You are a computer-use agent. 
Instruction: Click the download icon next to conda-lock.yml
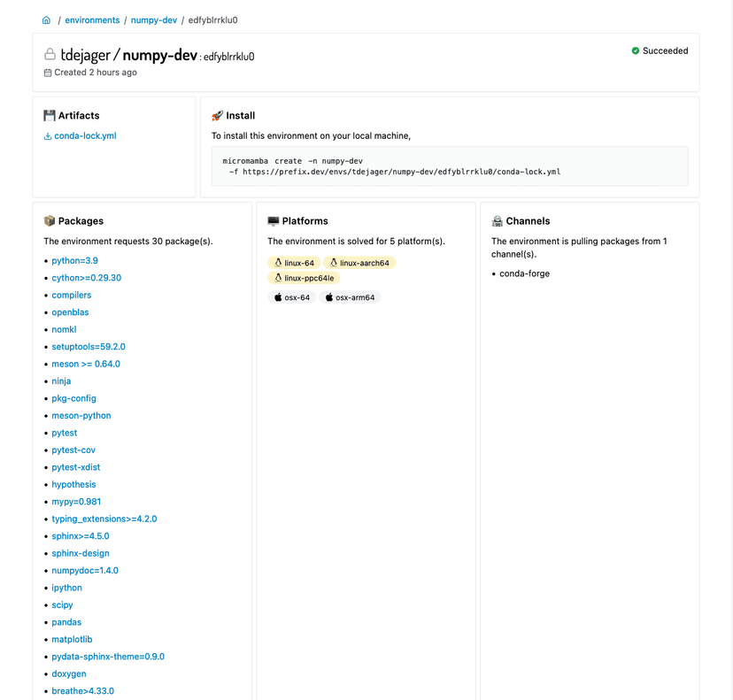tap(48, 136)
